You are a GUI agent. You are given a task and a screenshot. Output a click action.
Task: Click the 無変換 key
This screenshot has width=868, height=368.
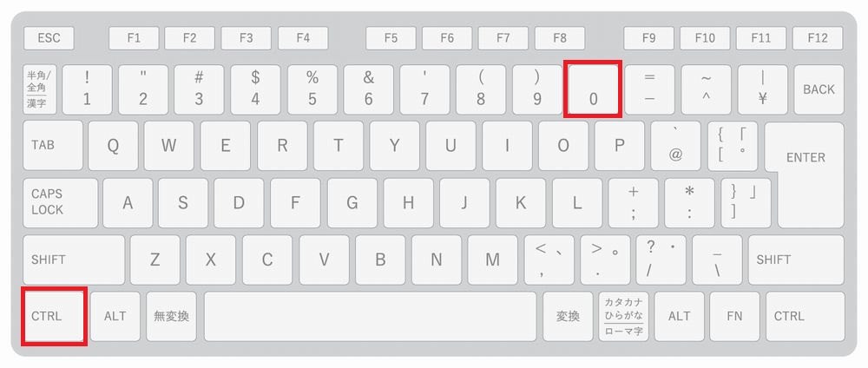coord(171,317)
